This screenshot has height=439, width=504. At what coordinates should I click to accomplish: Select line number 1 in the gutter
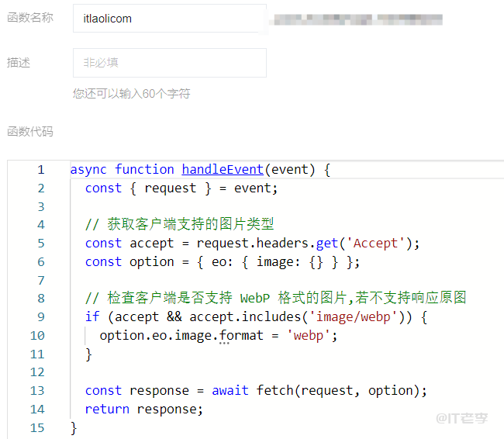(40, 170)
